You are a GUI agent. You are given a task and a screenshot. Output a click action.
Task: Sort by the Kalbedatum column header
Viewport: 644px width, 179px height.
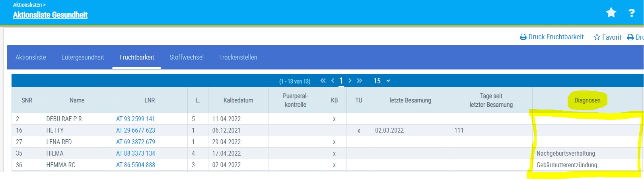pos(238,100)
